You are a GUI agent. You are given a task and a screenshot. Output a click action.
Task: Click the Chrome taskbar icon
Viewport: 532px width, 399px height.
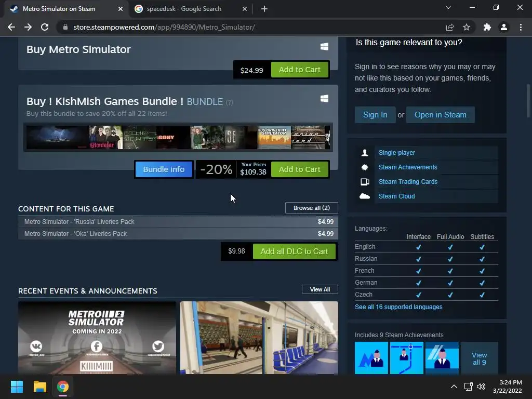point(63,387)
